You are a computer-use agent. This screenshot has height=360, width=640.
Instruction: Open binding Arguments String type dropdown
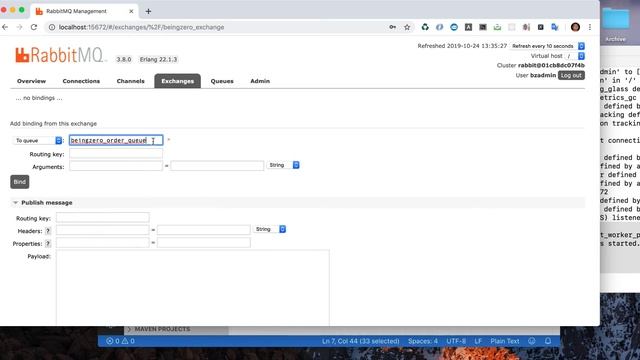click(283, 165)
